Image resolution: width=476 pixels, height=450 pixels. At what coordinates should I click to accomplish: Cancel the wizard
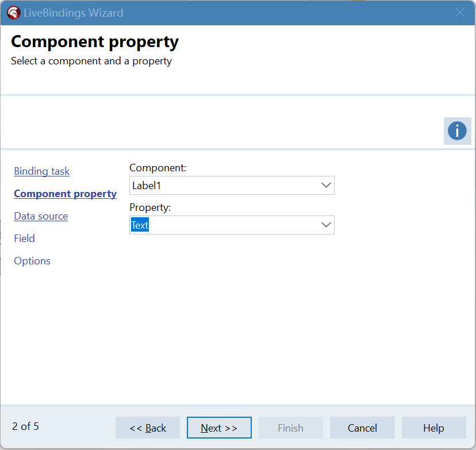click(x=362, y=428)
